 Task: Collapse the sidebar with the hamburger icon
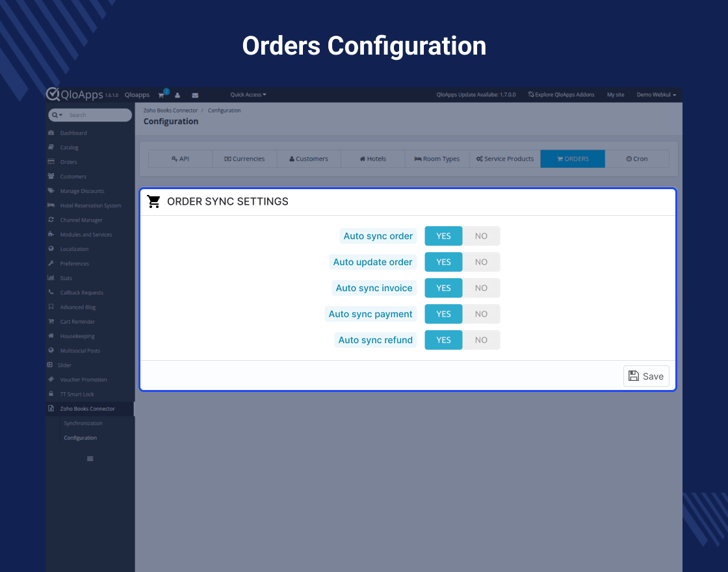[90, 459]
